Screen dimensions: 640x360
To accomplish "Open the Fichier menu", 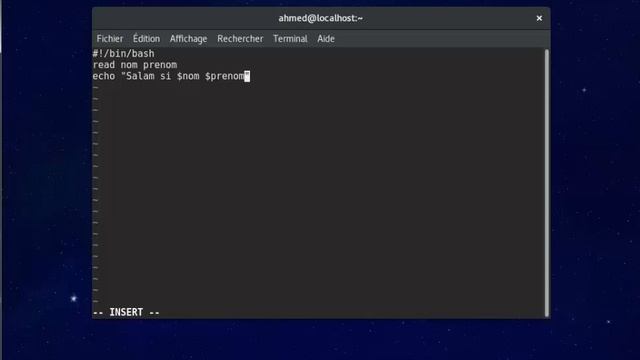I will pos(110,39).
